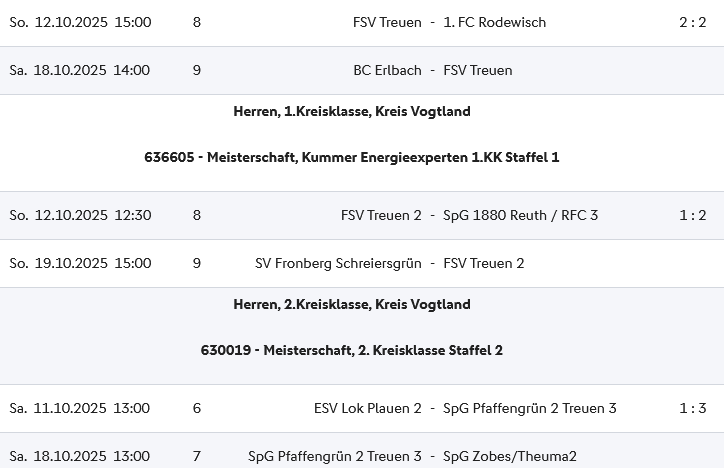Click matchday 6 in the Lok Plauen row
The image size is (724, 468).
point(197,408)
